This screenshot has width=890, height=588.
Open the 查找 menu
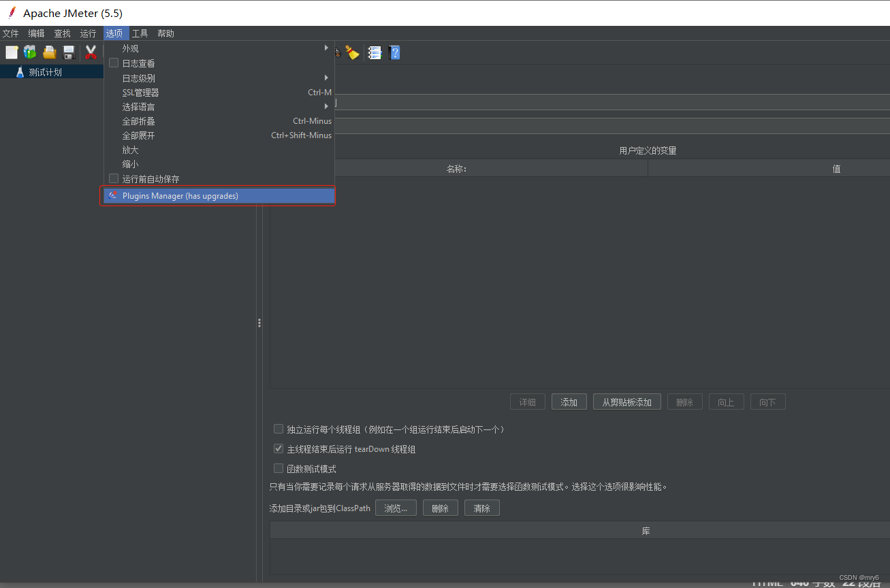point(63,33)
